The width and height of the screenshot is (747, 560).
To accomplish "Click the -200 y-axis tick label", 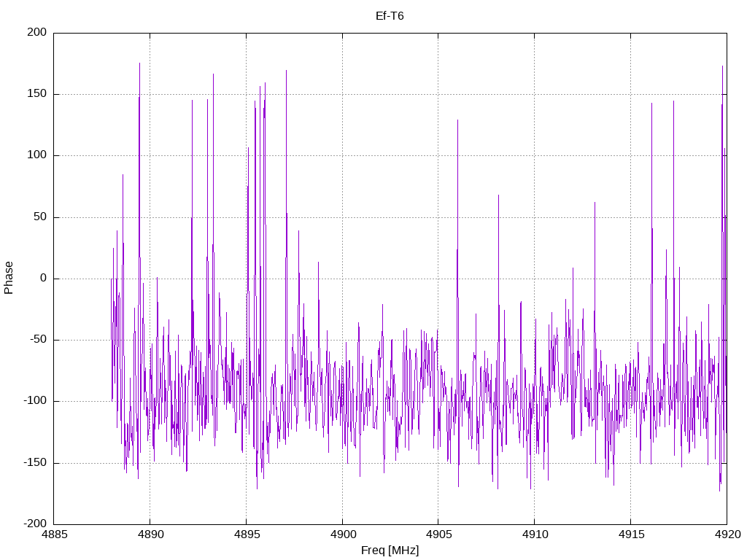I will point(35,524).
